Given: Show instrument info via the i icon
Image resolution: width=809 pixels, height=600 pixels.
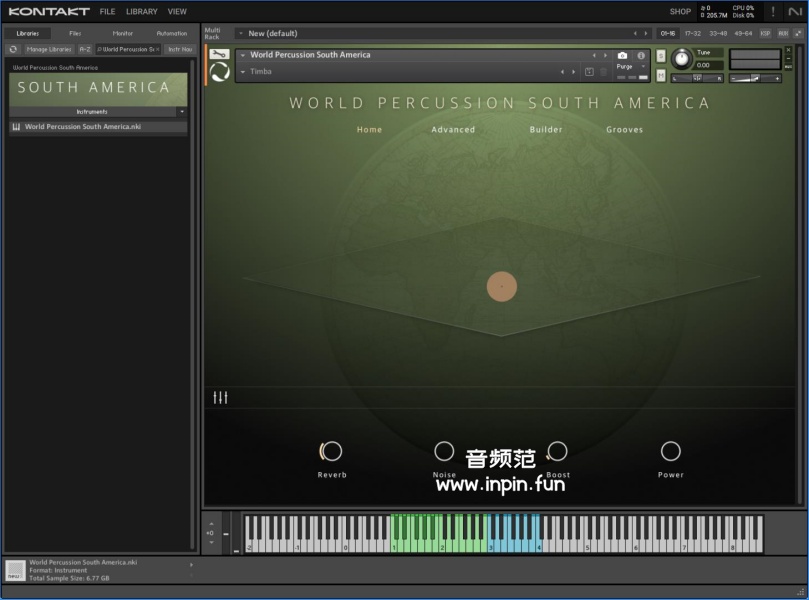Looking at the screenshot, I should [641, 55].
